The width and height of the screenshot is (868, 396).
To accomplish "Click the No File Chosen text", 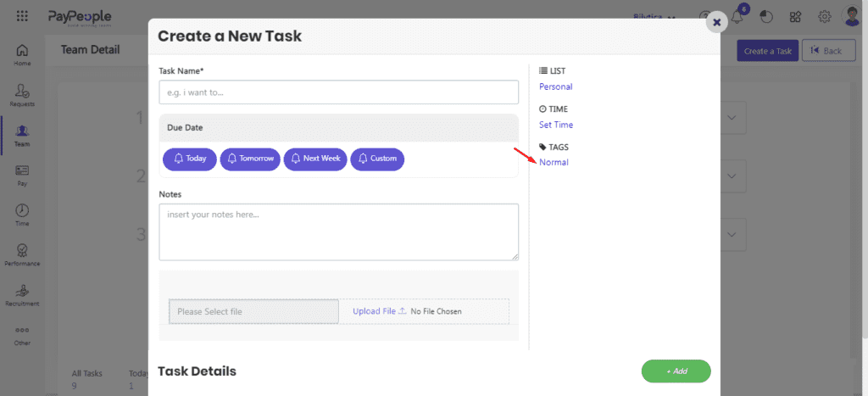I will click(x=437, y=311).
